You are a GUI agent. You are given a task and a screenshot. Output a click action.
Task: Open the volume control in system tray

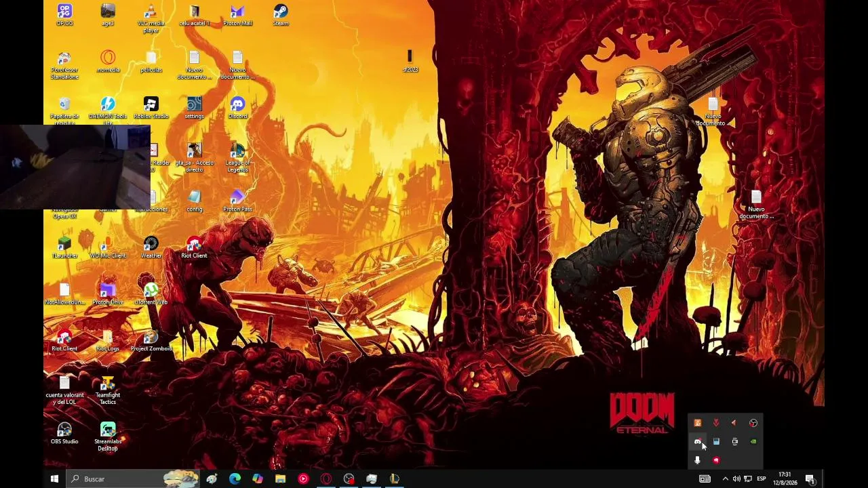coord(736,479)
